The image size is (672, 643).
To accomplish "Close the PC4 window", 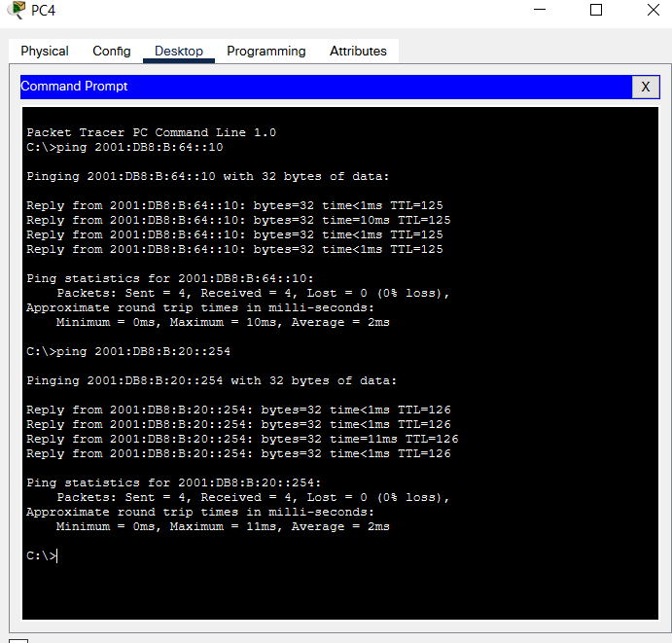I will (654, 10).
